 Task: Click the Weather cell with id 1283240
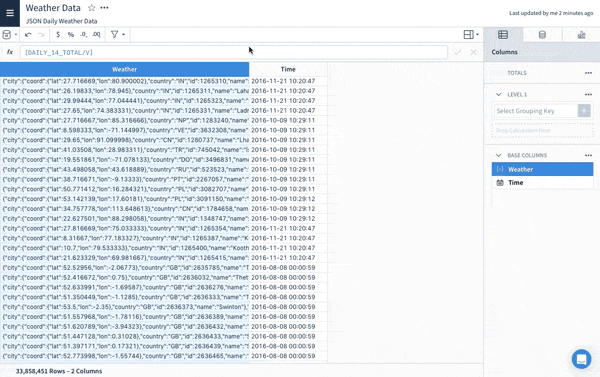[124, 120]
